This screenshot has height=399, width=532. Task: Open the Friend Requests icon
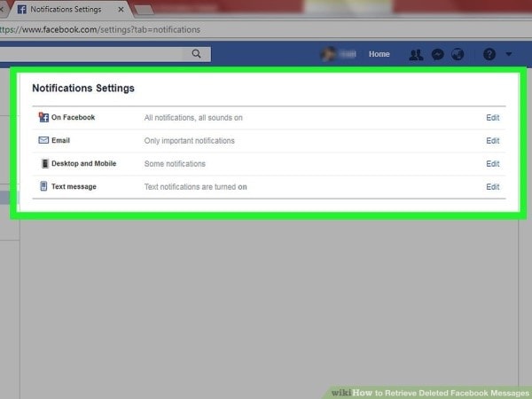coord(416,54)
